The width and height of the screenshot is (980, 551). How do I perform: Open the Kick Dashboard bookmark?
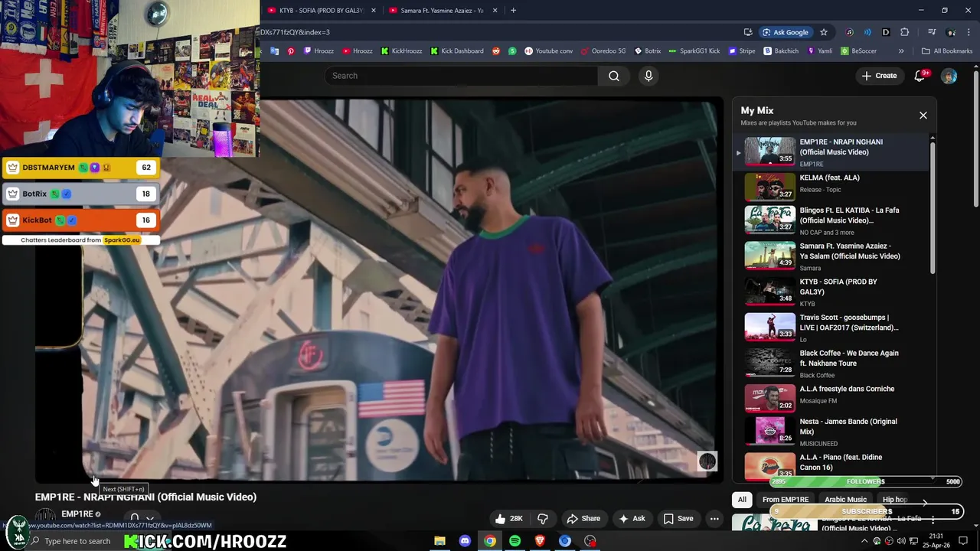click(456, 51)
